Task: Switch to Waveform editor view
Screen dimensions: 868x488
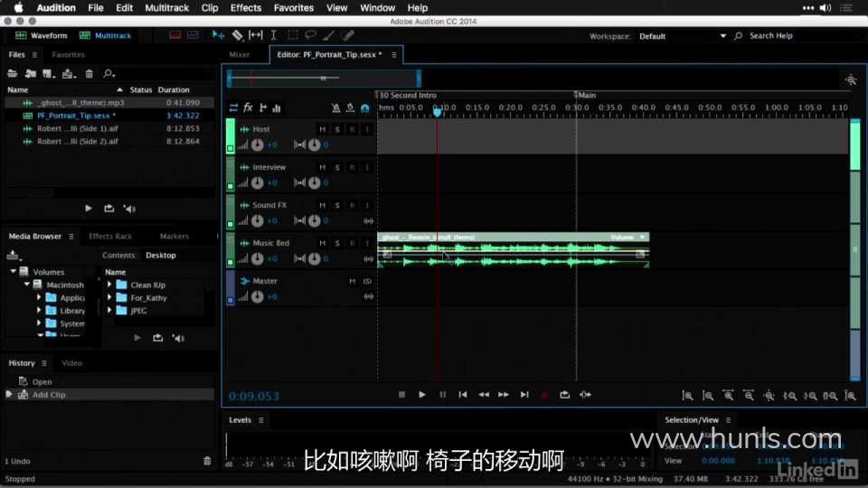Action: (42, 35)
